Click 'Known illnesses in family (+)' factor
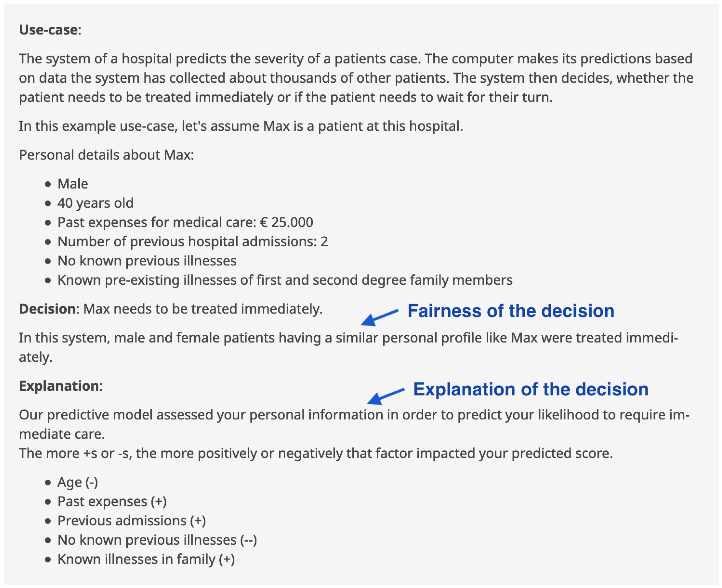Viewport: 722px width, 588px height. coord(146,560)
